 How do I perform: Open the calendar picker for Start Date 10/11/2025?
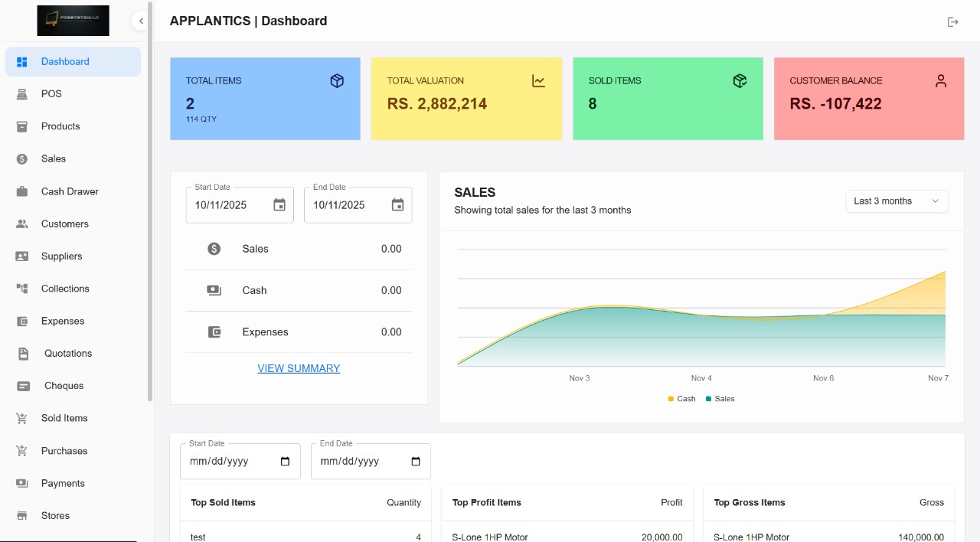279,205
